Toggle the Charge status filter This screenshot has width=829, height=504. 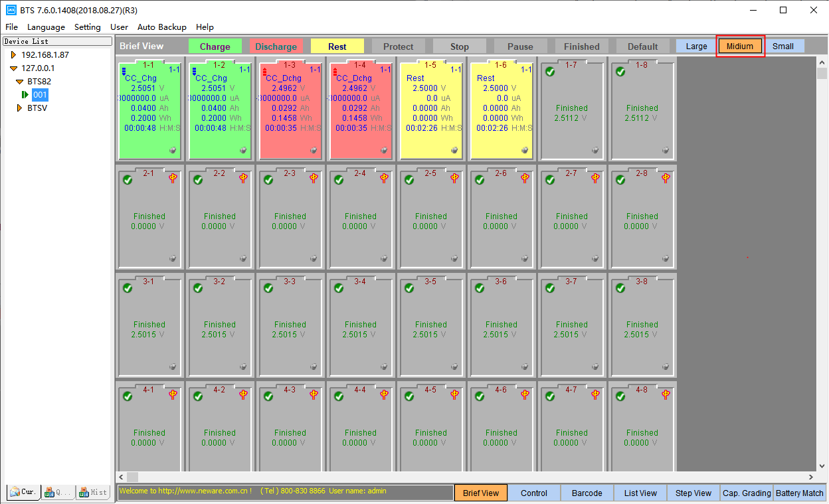[214, 46]
